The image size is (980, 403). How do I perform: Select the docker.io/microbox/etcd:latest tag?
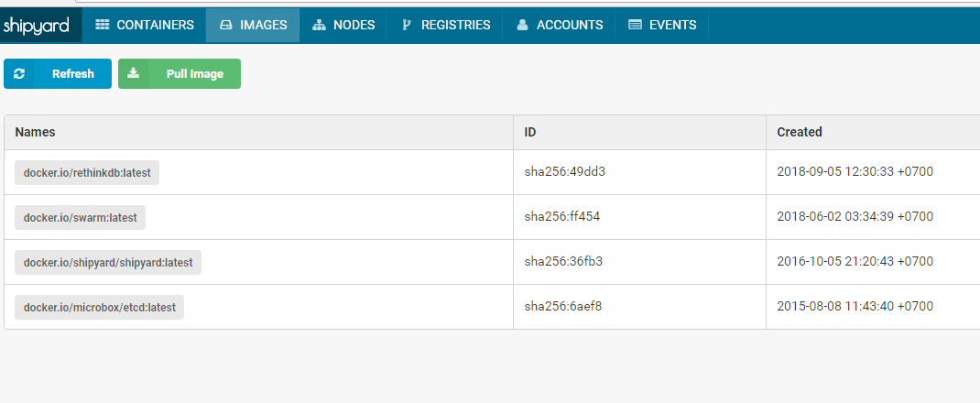[100, 308]
